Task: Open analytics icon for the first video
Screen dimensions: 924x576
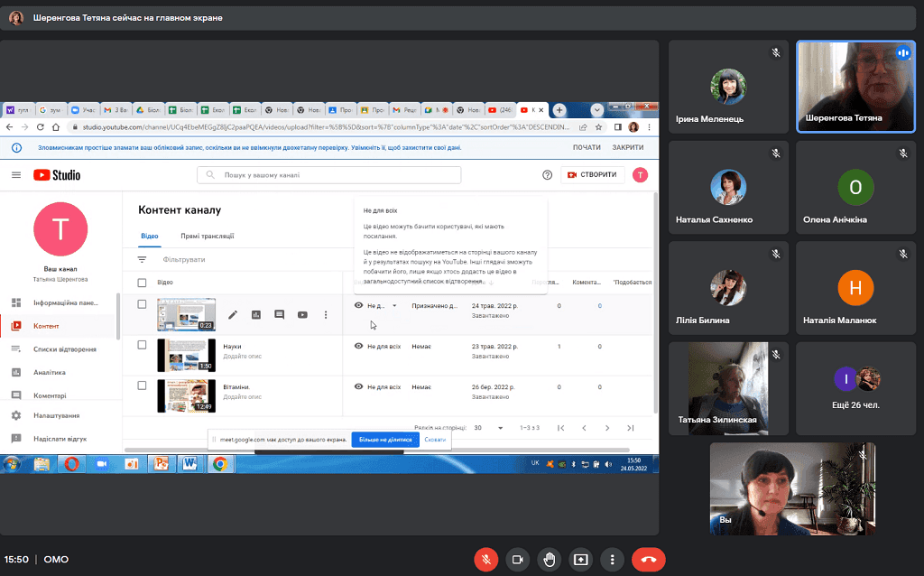Action: click(x=255, y=315)
